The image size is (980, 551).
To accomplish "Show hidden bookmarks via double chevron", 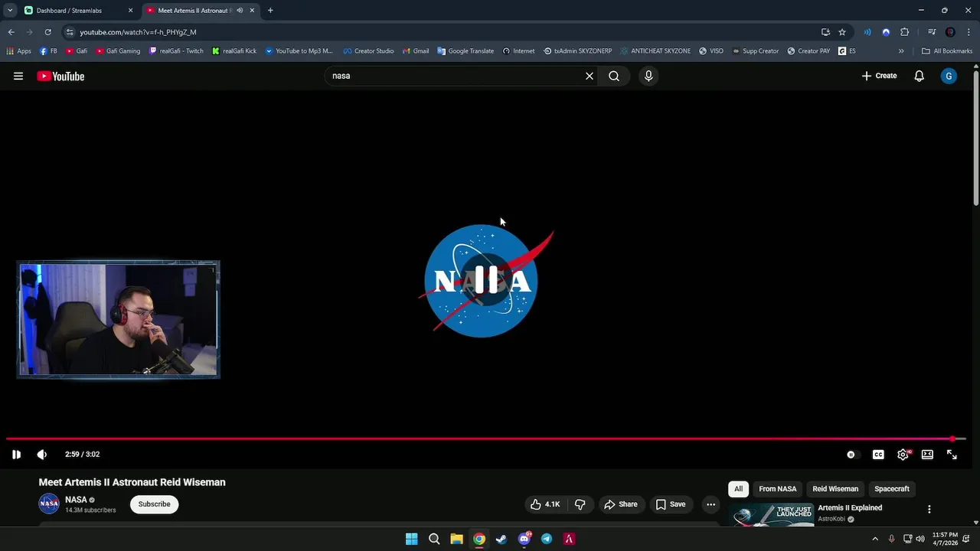I will pos(901,51).
